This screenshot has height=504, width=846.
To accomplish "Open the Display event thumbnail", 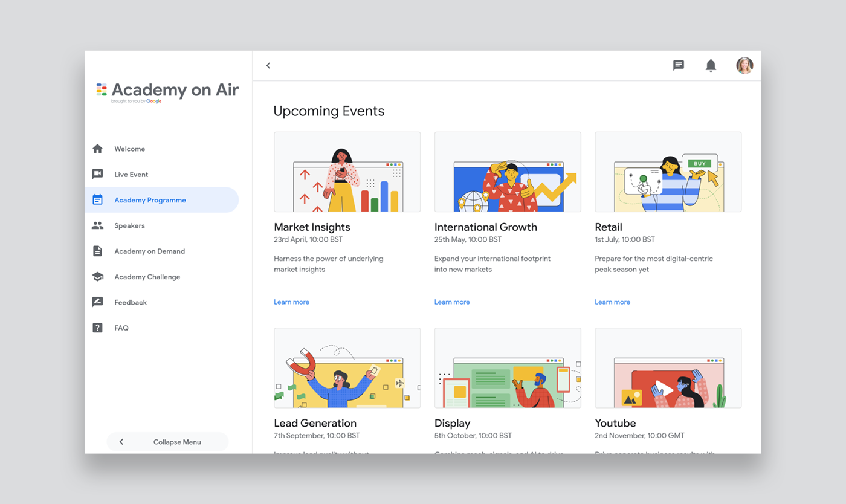I will [x=508, y=368].
